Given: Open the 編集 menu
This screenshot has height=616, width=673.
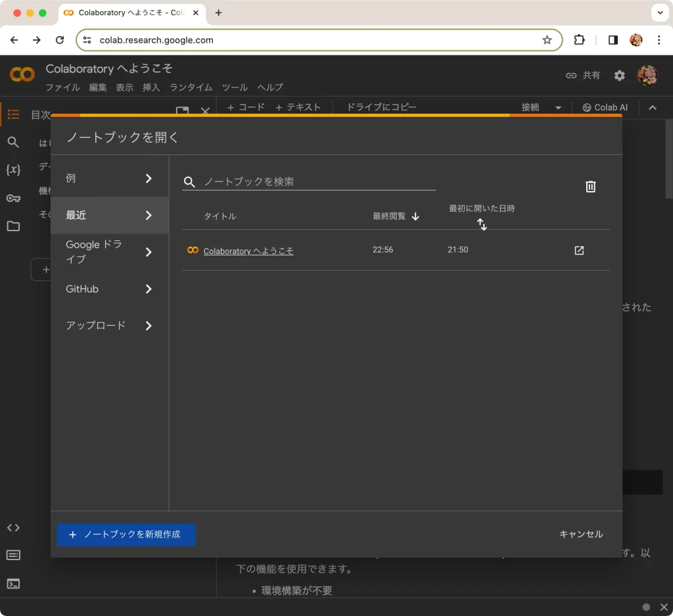Looking at the screenshot, I should point(98,87).
